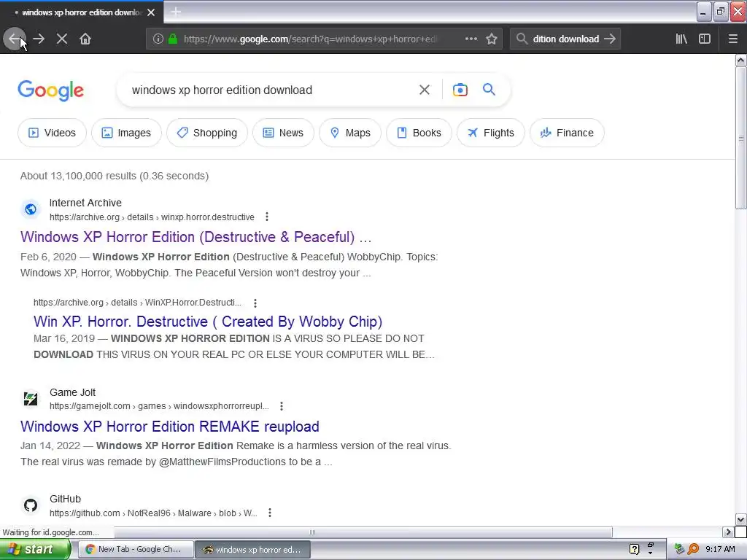Screen dimensions: 747x560
Task: Go back using the browser back arrow
Action: pos(15,39)
